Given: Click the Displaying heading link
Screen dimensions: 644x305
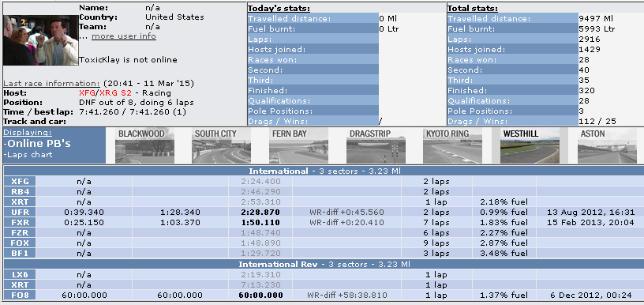Looking at the screenshot, I should point(28,133).
